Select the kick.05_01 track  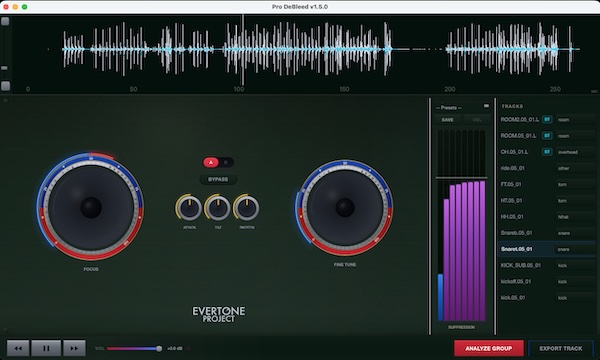[x=513, y=298]
